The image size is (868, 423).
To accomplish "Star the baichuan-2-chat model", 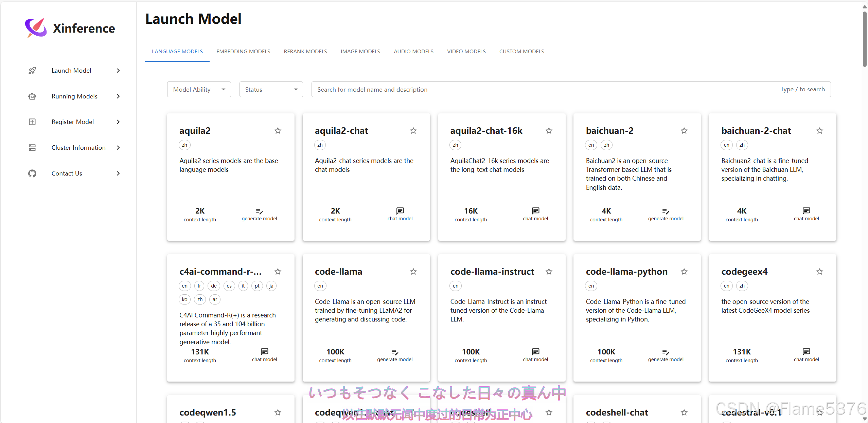I will coord(819,131).
